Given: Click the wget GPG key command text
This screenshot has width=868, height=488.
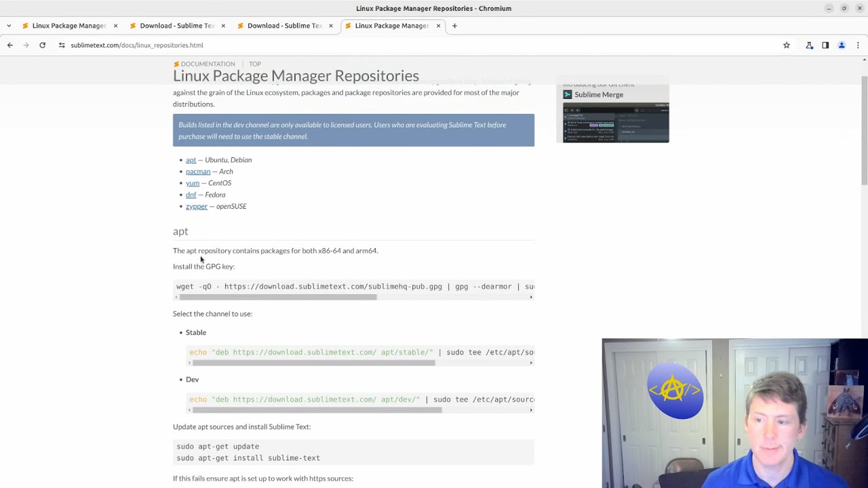Looking at the screenshot, I should [355, 287].
